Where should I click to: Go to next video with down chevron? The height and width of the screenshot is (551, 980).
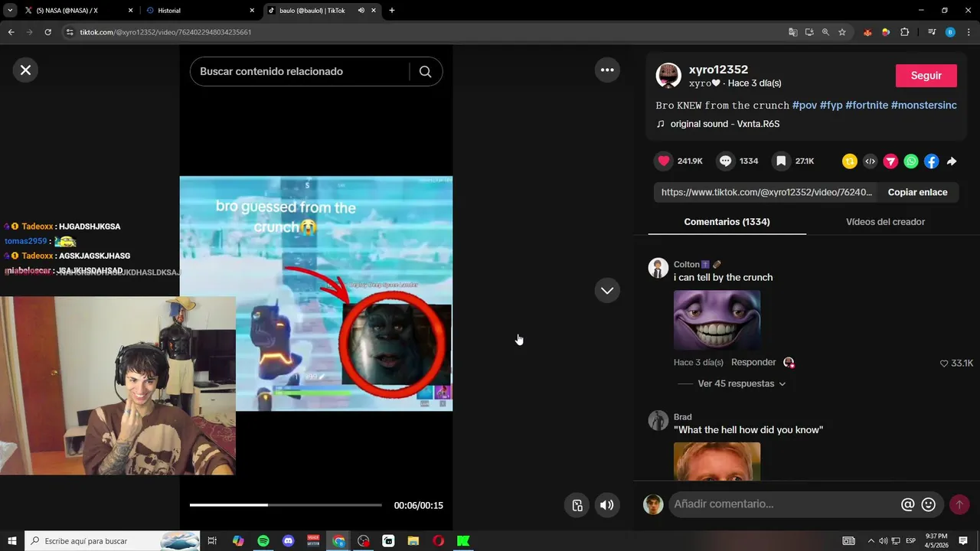click(607, 291)
